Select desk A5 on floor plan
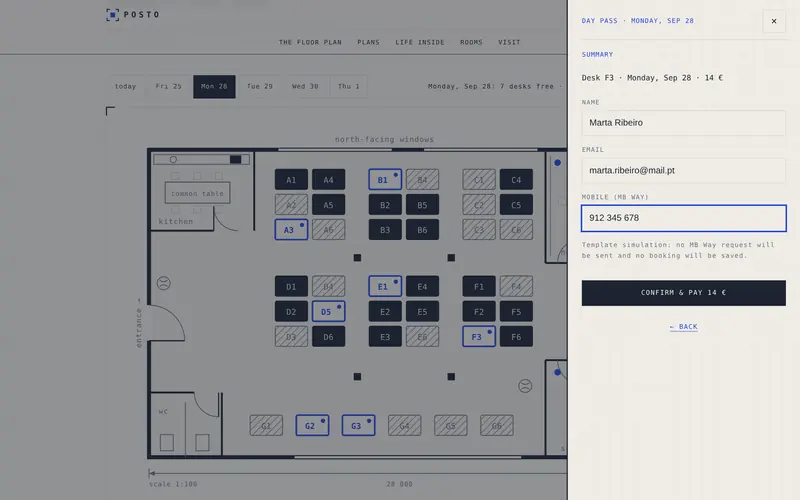The width and height of the screenshot is (800, 500). pos(329,205)
